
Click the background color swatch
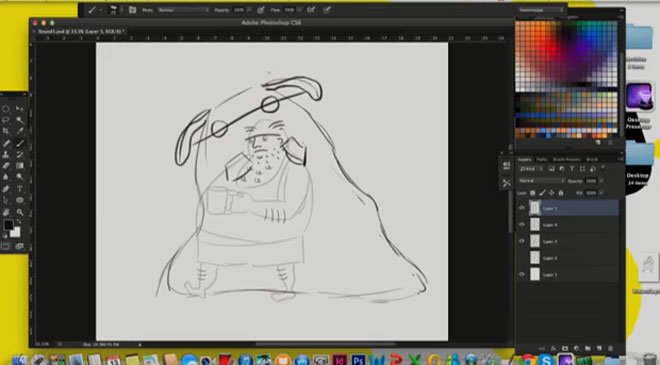(16, 232)
